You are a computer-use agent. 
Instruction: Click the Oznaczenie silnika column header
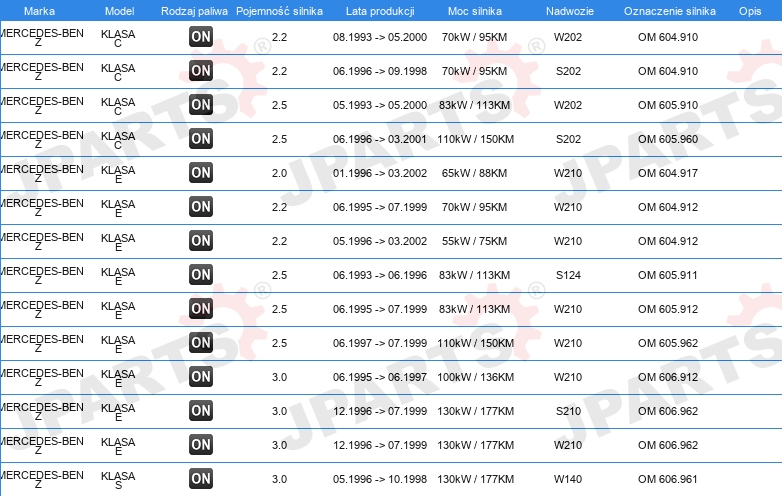[670, 11]
